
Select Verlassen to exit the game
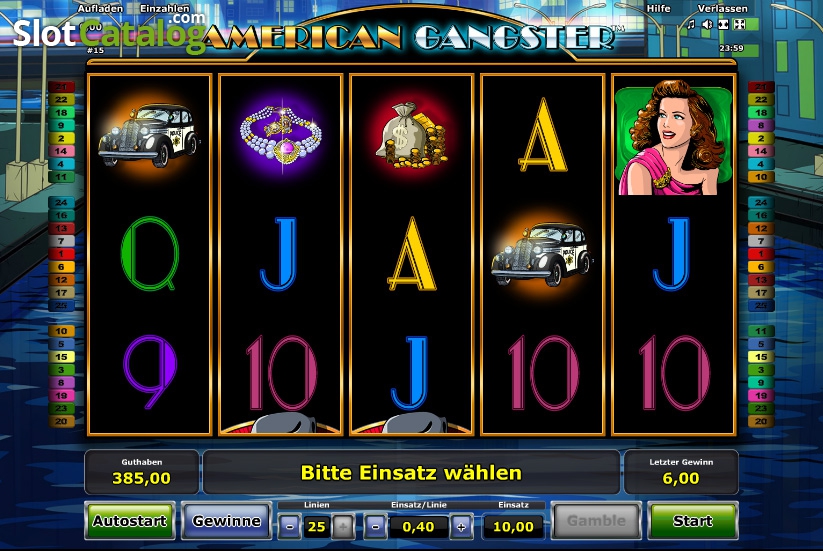click(x=722, y=8)
